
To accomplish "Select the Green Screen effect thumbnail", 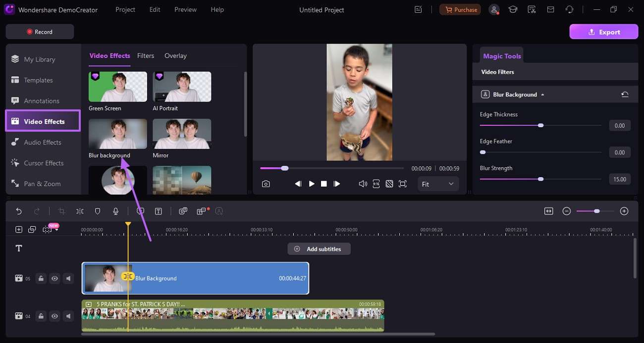I will [x=118, y=87].
